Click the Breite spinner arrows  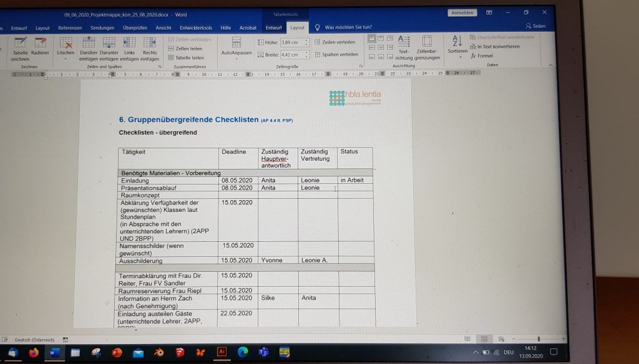[306, 55]
